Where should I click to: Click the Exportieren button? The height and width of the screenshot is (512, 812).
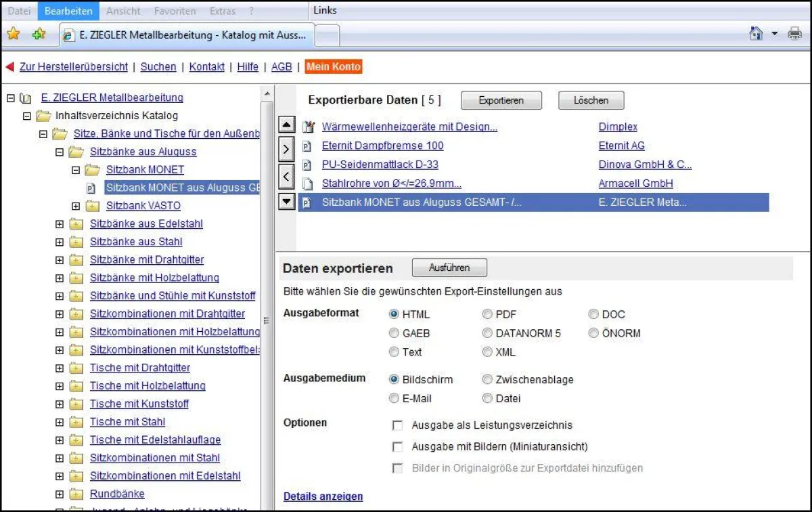[501, 100]
